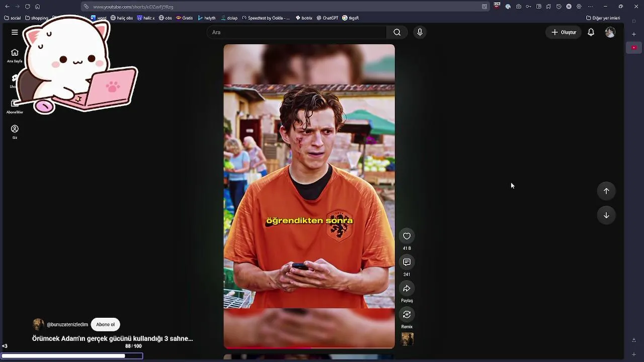
Task: Open the social bookmarks folder
Action: click(x=12, y=18)
